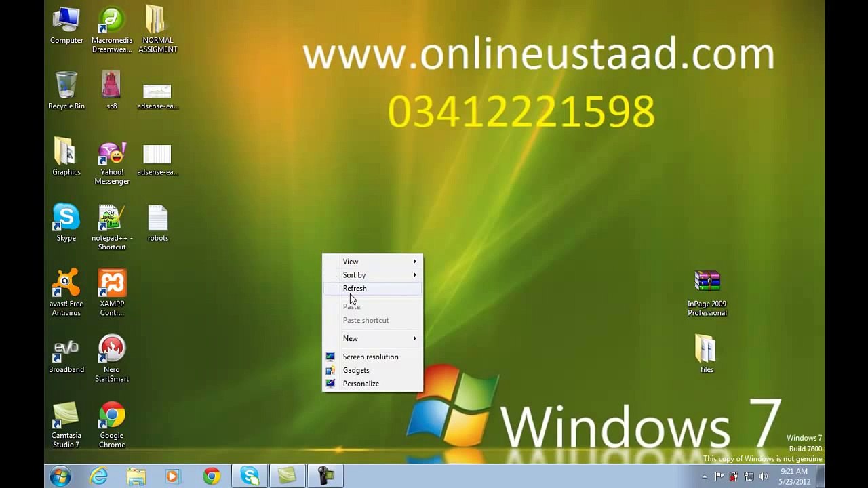This screenshot has height=488, width=868.
Task: Switch to Camtasia Recorder in taskbar
Action: click(326, 476)
